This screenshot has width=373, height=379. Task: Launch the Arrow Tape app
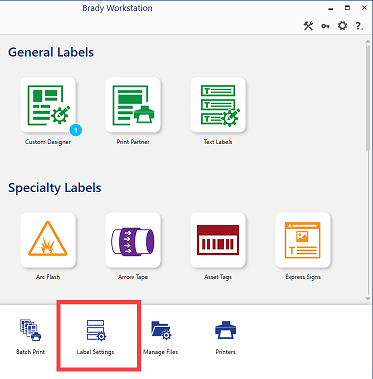133,240
